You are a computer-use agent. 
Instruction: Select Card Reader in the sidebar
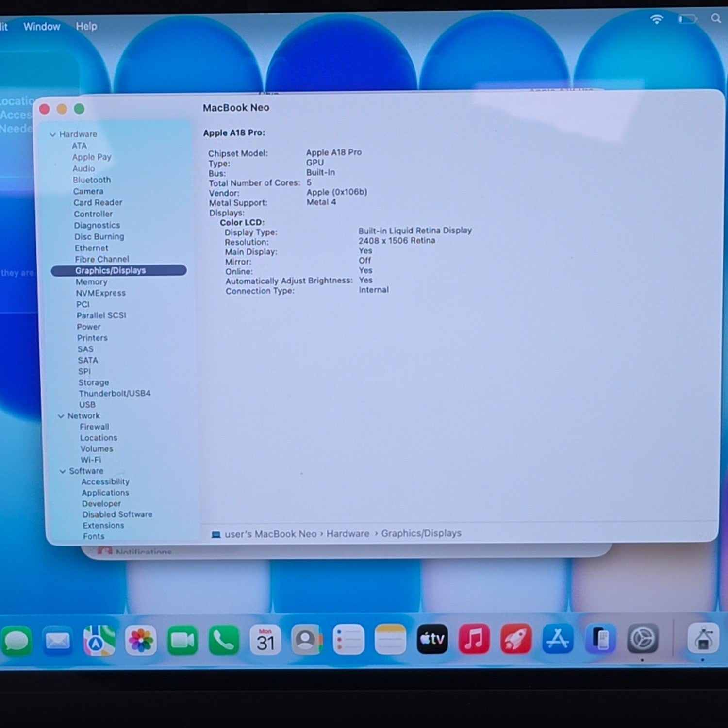point(98,203)
